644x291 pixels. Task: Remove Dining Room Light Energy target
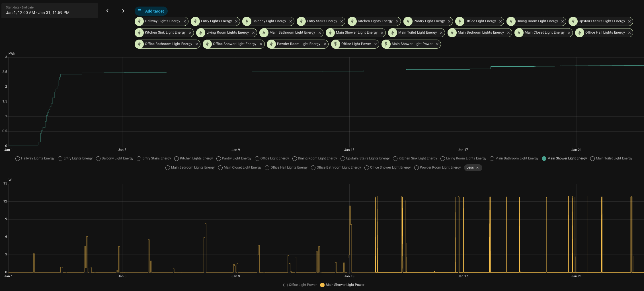coord(563,21)
